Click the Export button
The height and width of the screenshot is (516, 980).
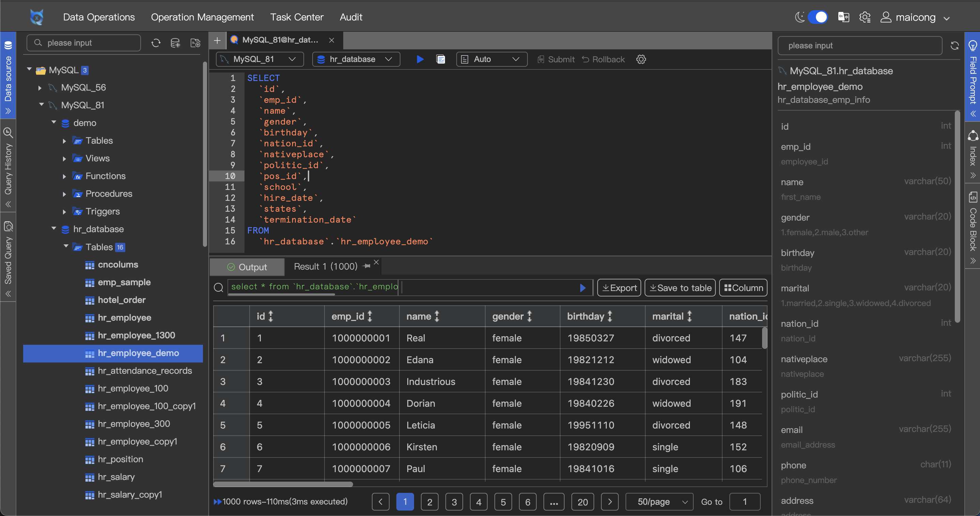(x=619, y=288)
